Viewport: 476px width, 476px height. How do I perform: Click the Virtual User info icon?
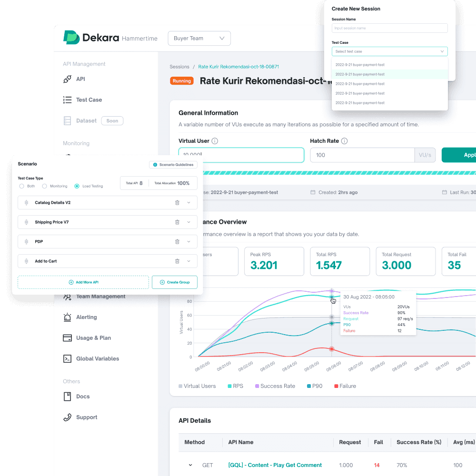tap(215, 141)
